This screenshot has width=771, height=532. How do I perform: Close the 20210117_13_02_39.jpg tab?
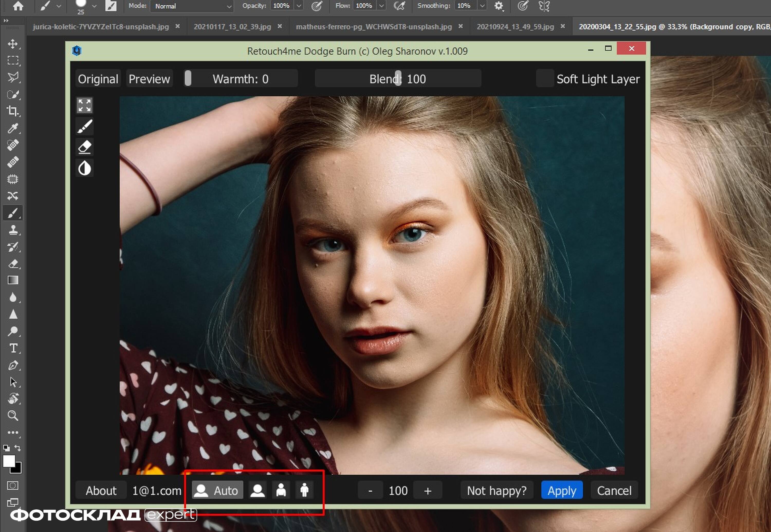click(x=280, y=26)
